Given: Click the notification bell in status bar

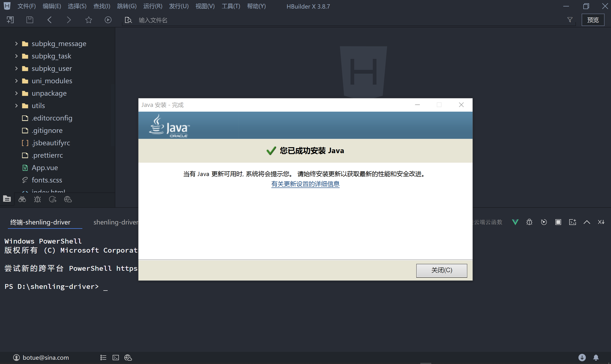Looking at the screenshot, I should point(596,358).
